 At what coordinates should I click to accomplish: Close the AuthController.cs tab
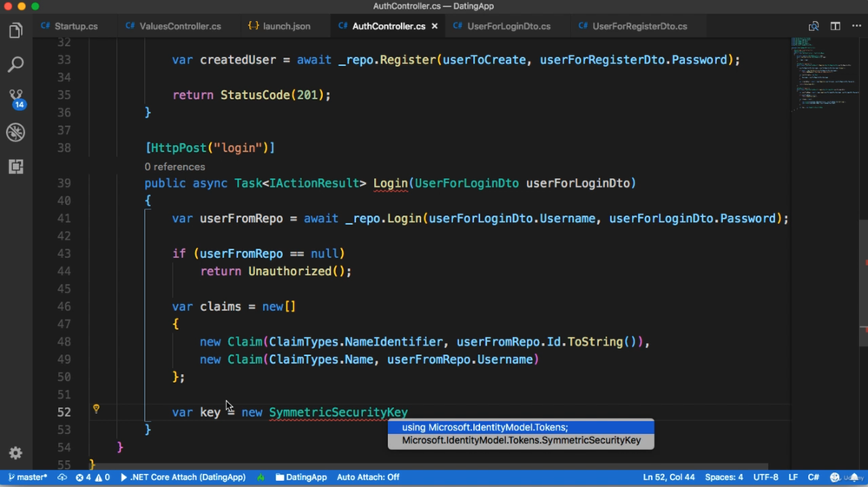(435, 26)
